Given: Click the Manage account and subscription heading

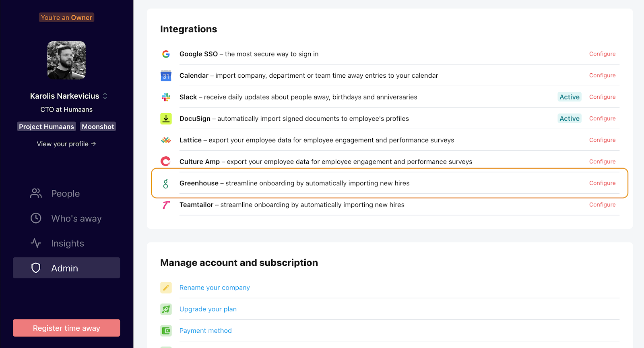Looking at the screenshot, I should click(239, 263).
